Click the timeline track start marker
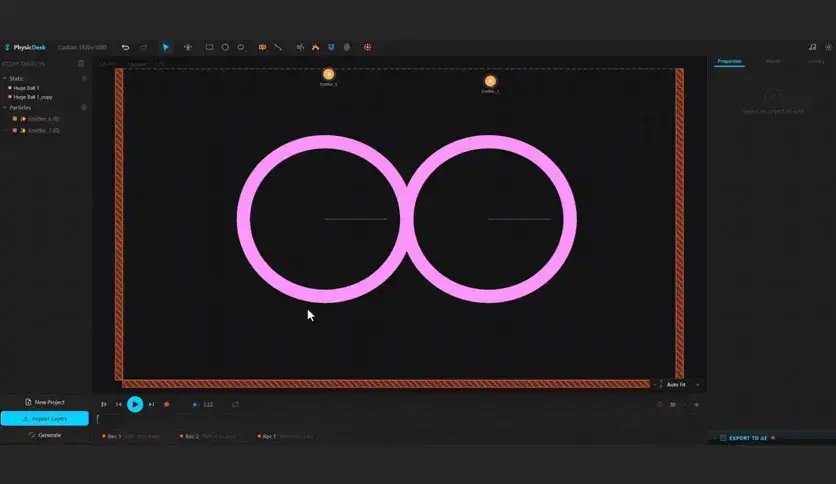Viewport: 836px width, 484px height. coord(98,419)
